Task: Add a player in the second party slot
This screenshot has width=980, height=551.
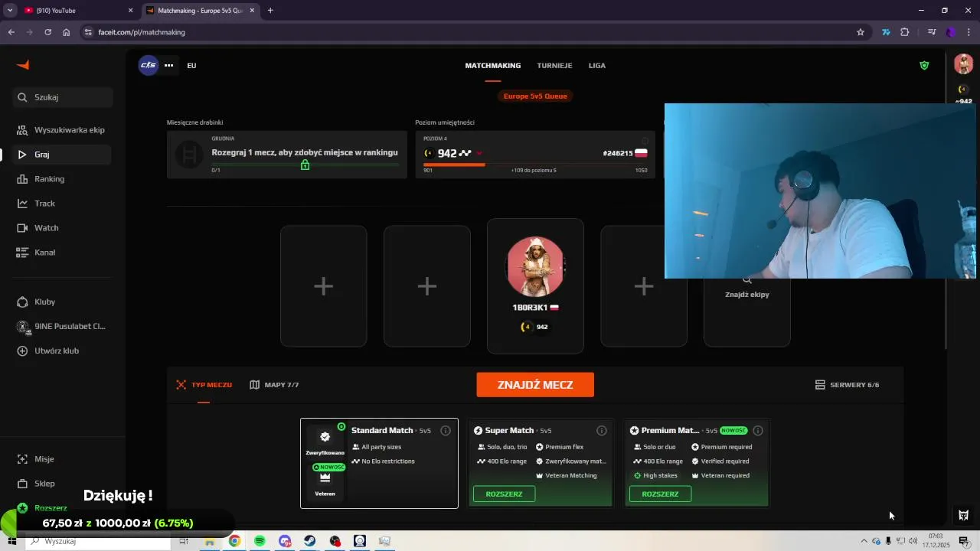Action: 427,286
